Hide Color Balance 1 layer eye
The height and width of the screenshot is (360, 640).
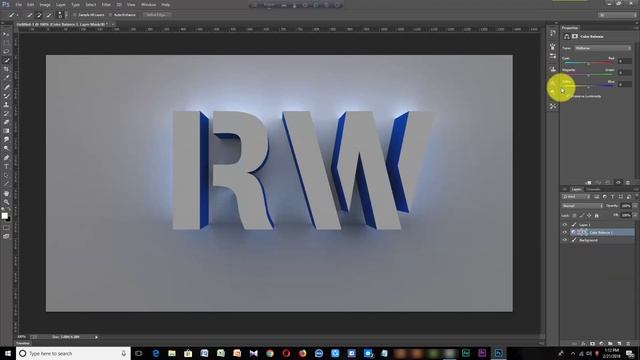[565, 232]
